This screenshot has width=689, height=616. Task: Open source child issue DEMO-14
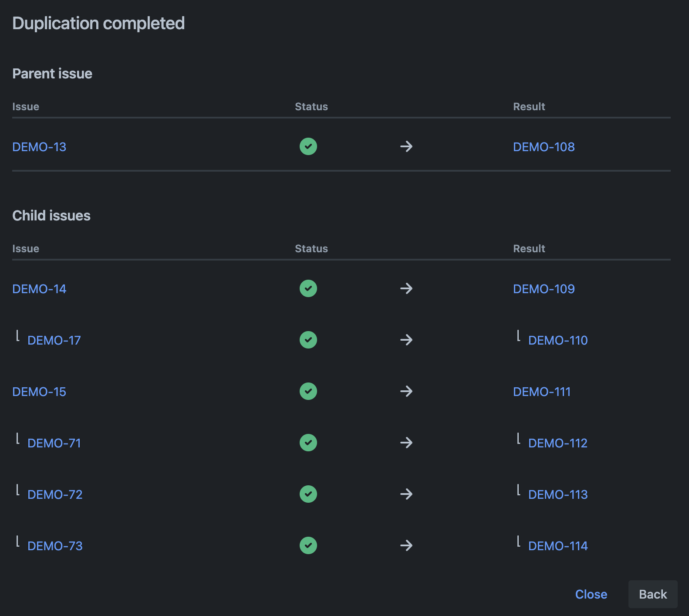click(x=39, y=289)
